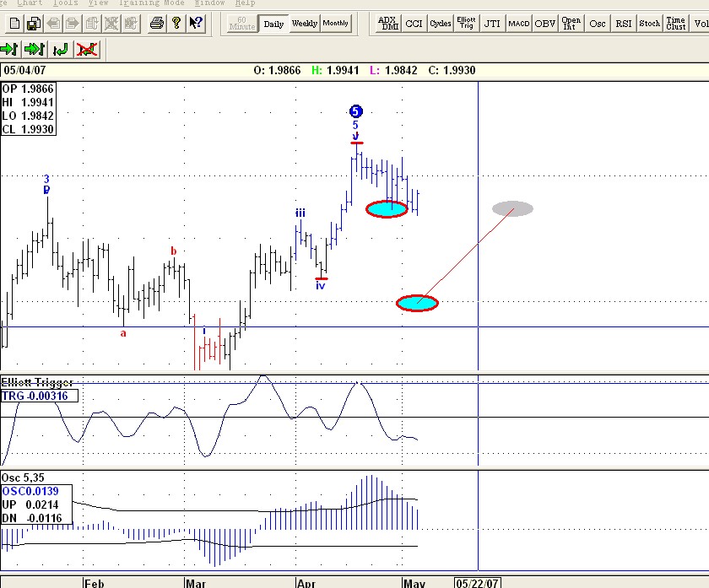The width and height of the screenshot is (709, 588).
Task: Click the Osc 5,35 panel title
Action: coord(23,477)
